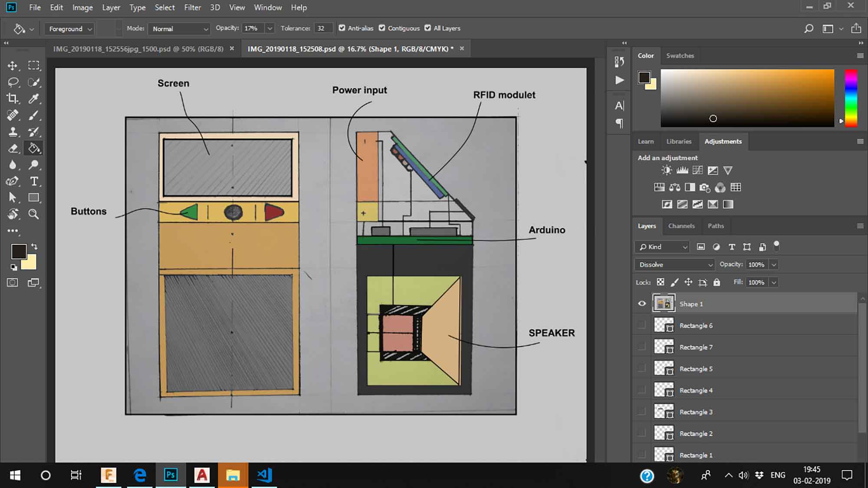Viewport: 868px width, 488px height.
Task: Select the Move tool
Action: (14, 66)
